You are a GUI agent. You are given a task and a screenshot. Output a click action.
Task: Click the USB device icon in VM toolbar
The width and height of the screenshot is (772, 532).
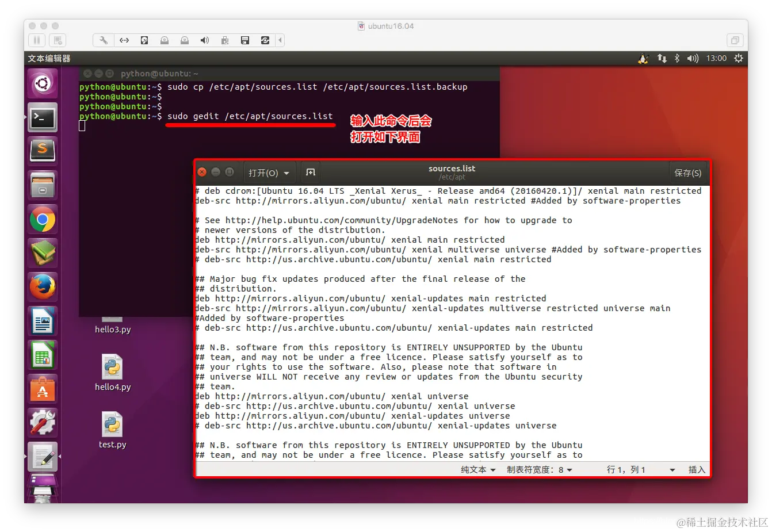coord(225,40)
